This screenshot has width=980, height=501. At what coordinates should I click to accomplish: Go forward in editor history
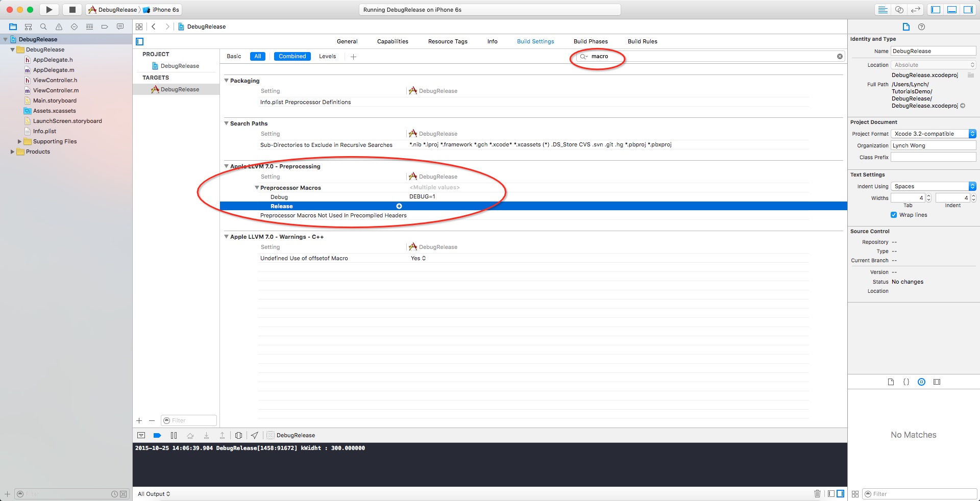click(x=167, y=27)
